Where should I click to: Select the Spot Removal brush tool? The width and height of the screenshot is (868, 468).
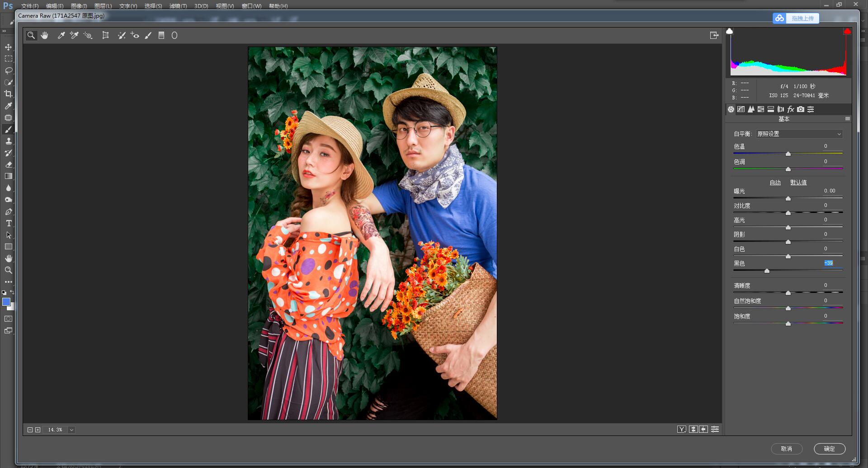[122, 35]
